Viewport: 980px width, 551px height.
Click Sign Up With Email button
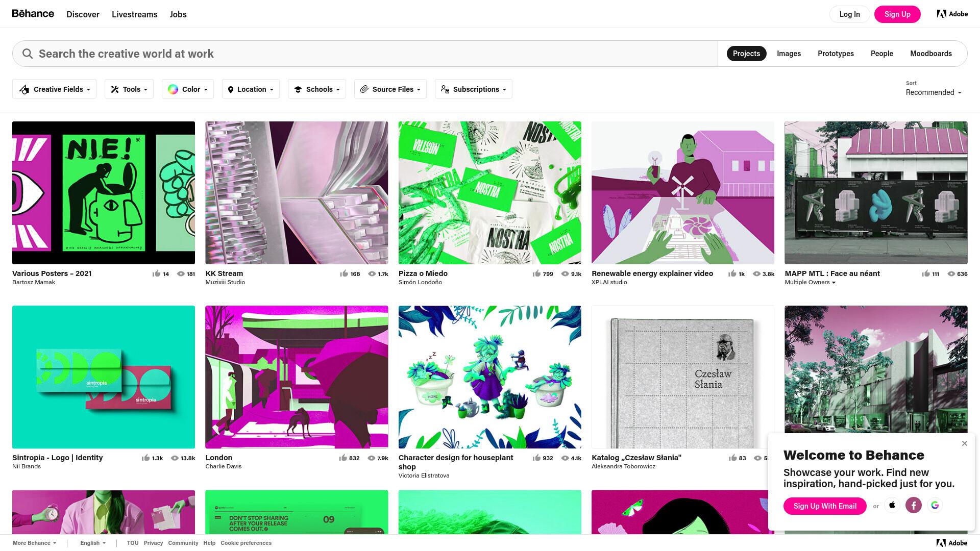(825, 506)
